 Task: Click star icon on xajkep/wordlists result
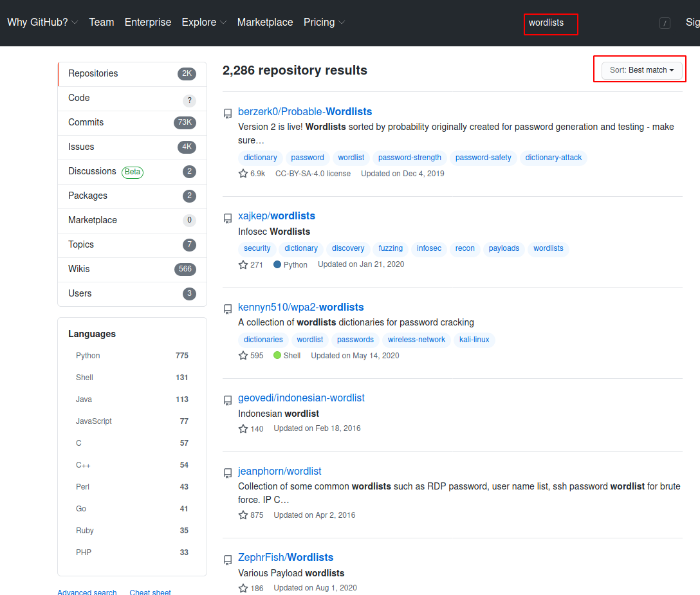pos(243,264)
